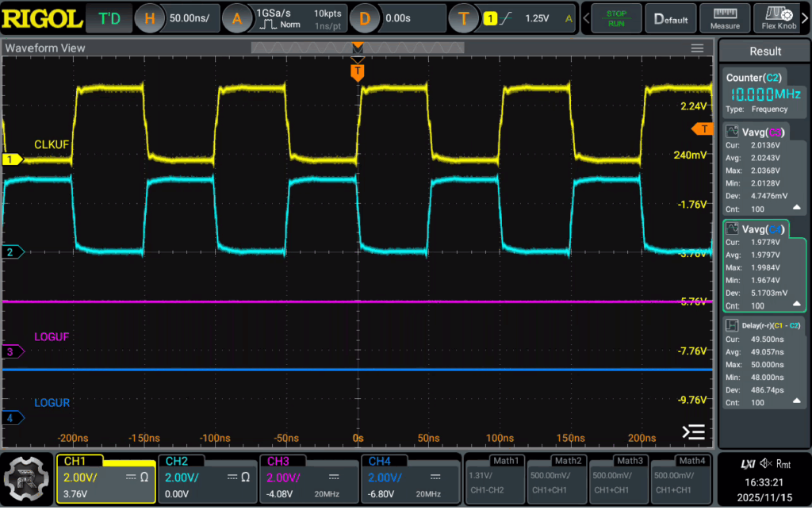Open Math2 panel

(x=557, y=479)
